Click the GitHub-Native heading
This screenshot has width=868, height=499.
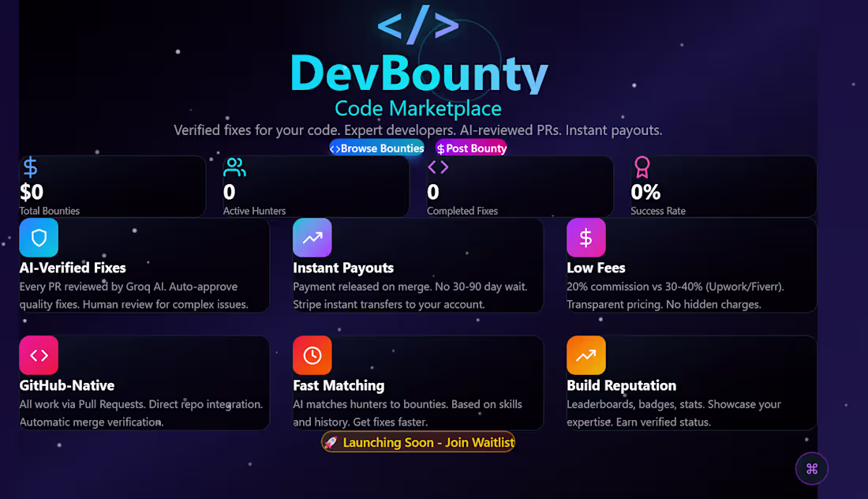coord(67,385)
